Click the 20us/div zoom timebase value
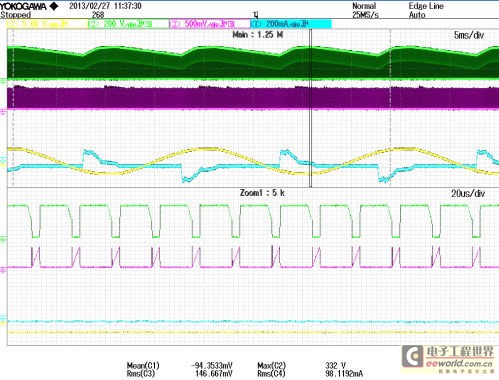 point(468,193)
